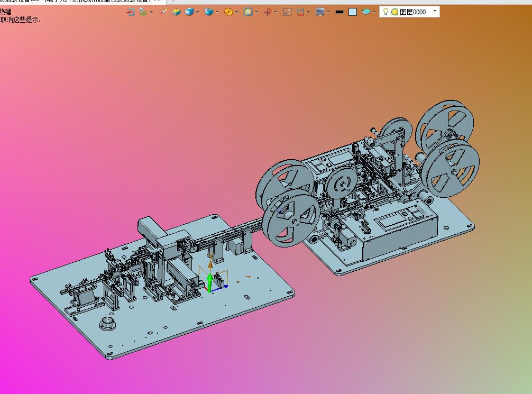Viewport: 532px width, 394px height.
Task: Click the blue shaded cube icon
Action: click(x=189, y=12)
